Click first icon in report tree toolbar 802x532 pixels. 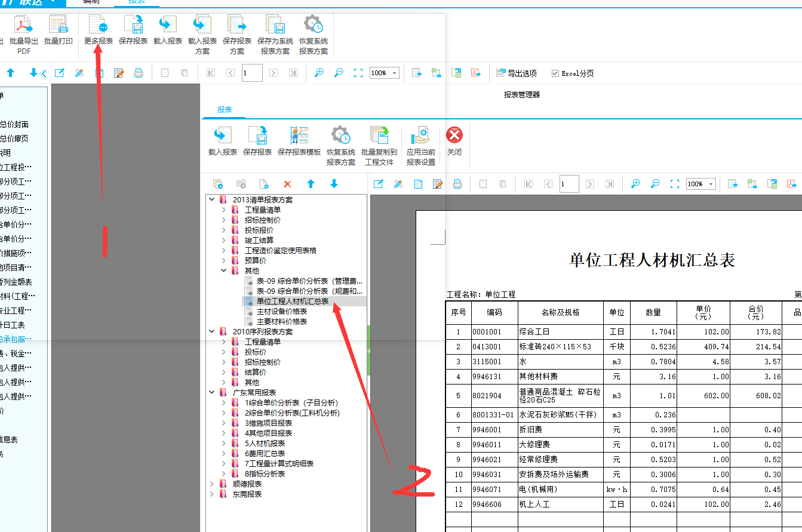pos(218,184)
